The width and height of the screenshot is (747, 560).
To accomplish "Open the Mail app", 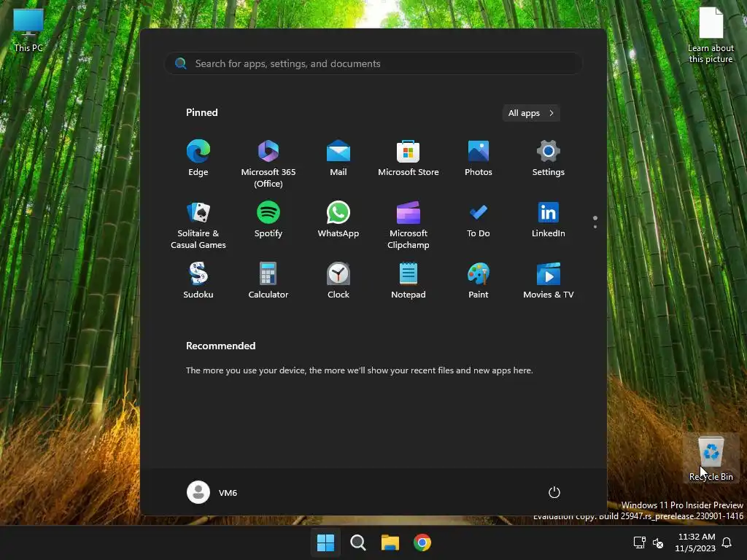I will point(338,158).
